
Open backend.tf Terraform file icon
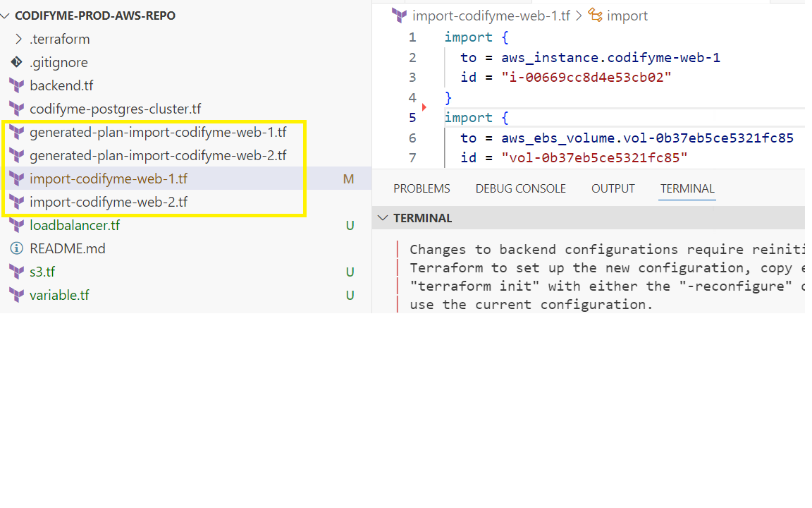tap(16, 86)
